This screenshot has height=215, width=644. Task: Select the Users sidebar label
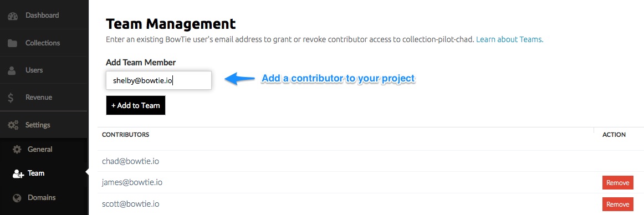coord(34,70)
